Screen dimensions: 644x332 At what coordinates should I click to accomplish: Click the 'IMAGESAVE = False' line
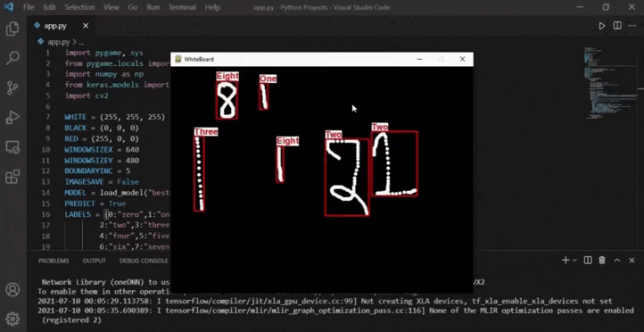[x=102, y=182]
